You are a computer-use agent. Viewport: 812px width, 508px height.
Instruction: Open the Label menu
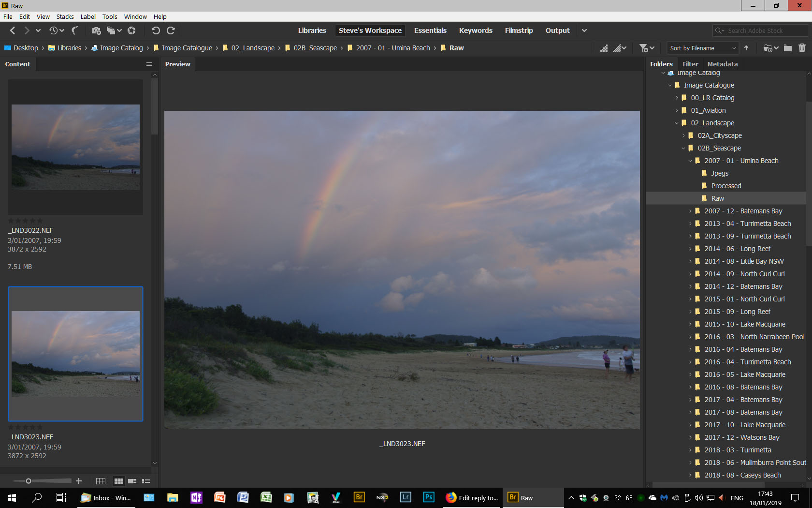(88, 16)
